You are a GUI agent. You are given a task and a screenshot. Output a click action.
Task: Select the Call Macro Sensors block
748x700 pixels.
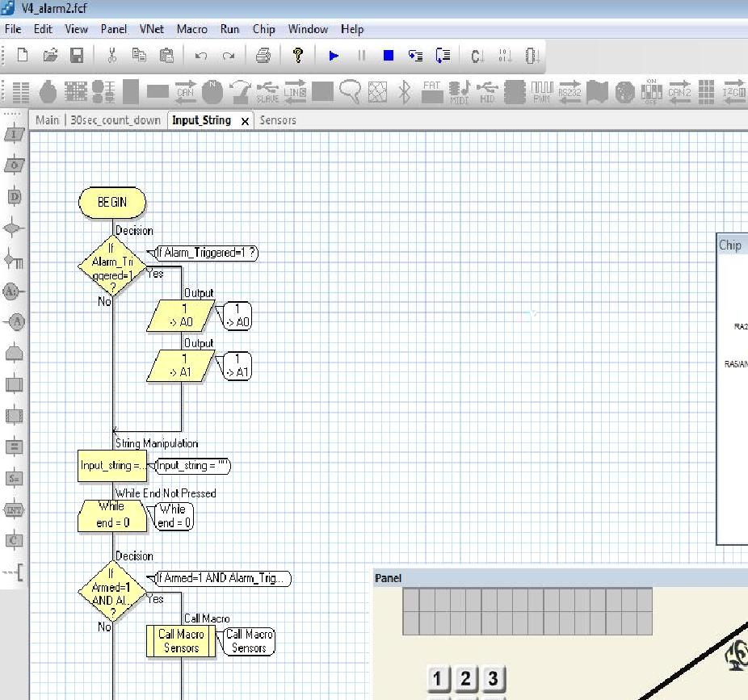pyautogui.click(x=181, y=641)
